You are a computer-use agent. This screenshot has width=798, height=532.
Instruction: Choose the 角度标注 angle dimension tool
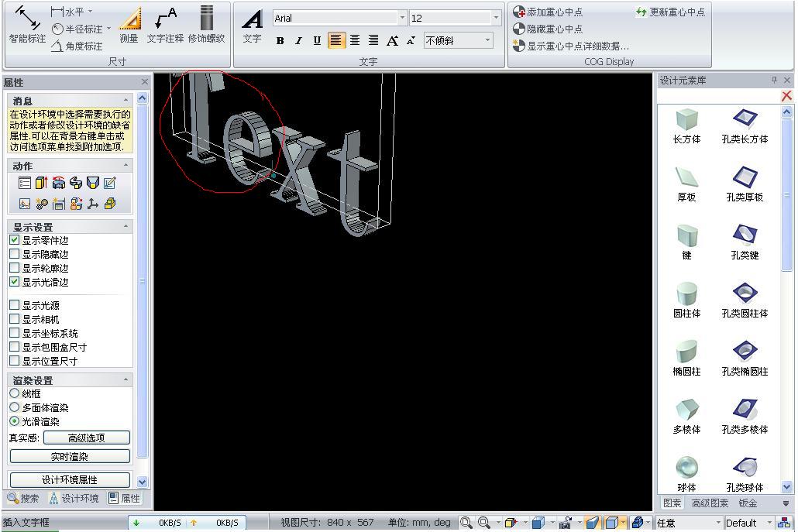(77, 46)
